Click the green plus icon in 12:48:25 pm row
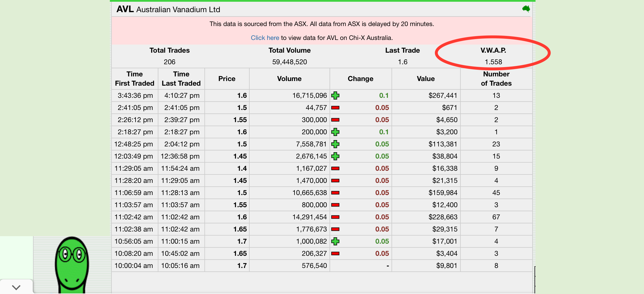 [335, 144]
